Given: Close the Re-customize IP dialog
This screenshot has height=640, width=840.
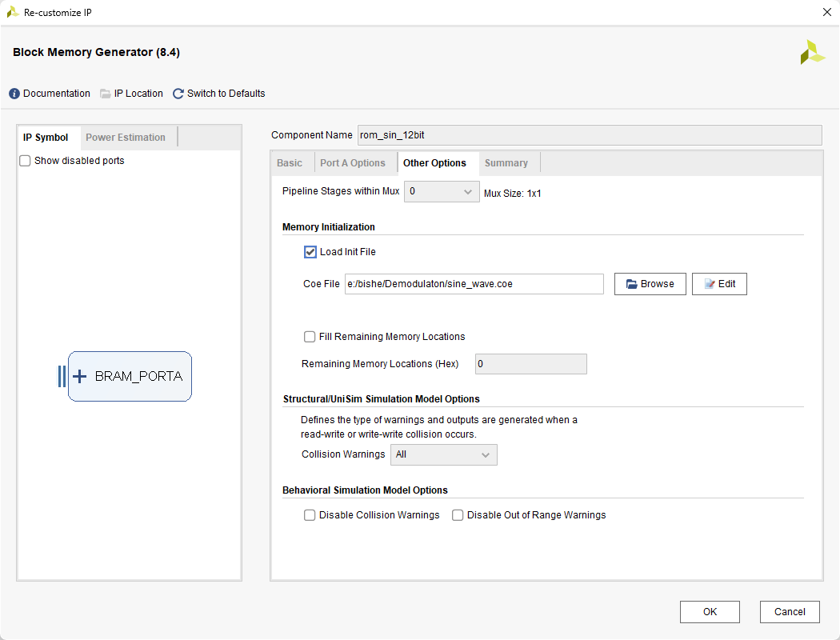Looking at the screenshot, I should pos(826,12).
